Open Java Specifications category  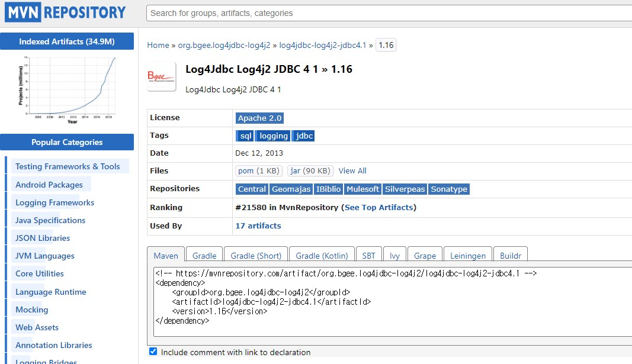(50, 220)
